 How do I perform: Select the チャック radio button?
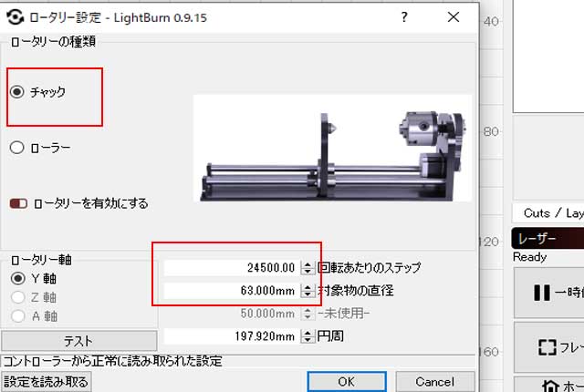17,91
